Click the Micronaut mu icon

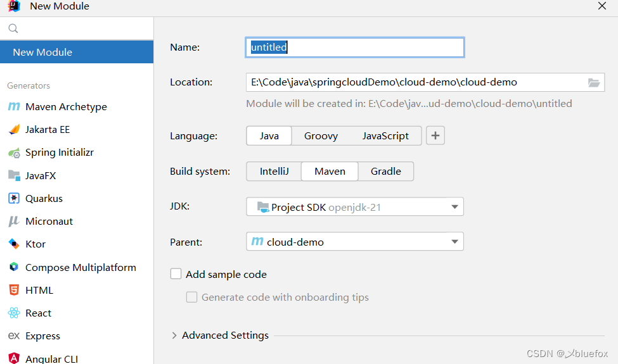14,221
